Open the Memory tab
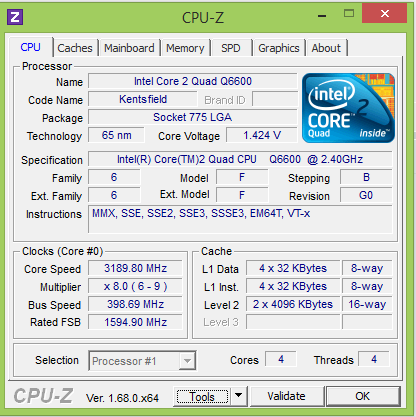 point(185,48)
